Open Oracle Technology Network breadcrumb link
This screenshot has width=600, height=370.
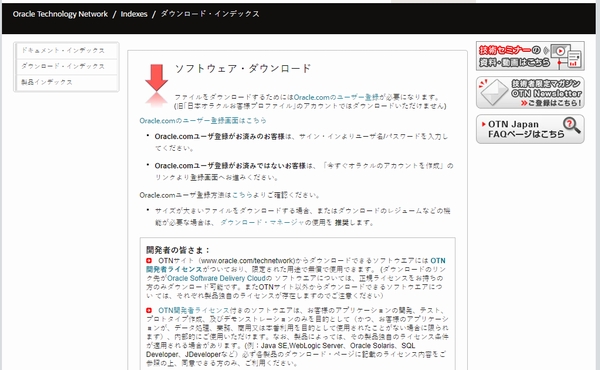point(60,14)
